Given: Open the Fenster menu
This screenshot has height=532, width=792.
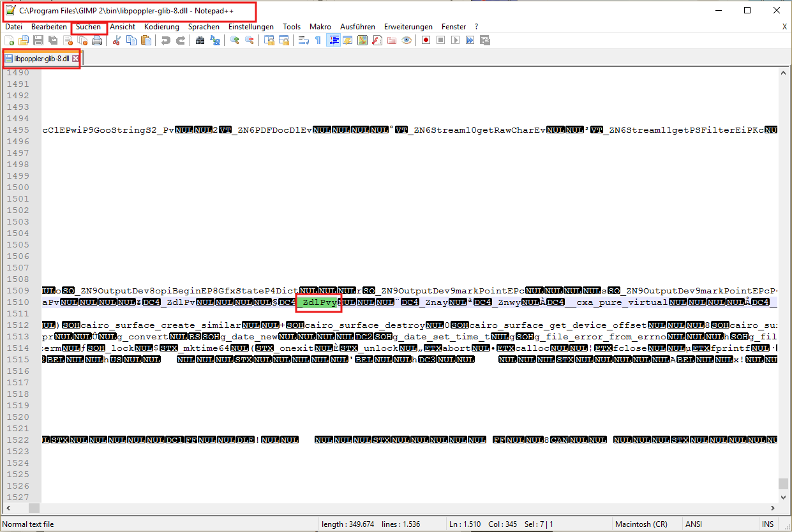Looking at the screenshot, I should click(x=454, y=27).
